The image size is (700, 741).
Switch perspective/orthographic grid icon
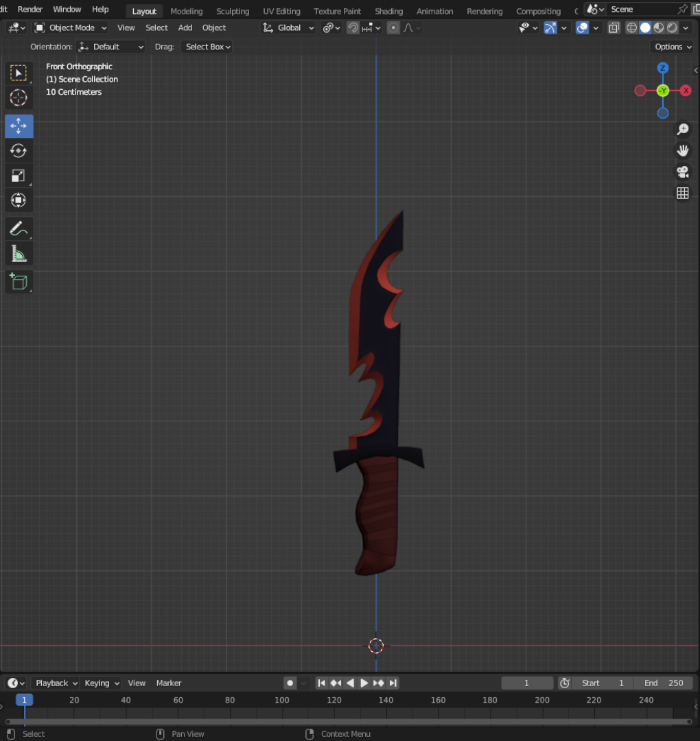coord(683,193)
